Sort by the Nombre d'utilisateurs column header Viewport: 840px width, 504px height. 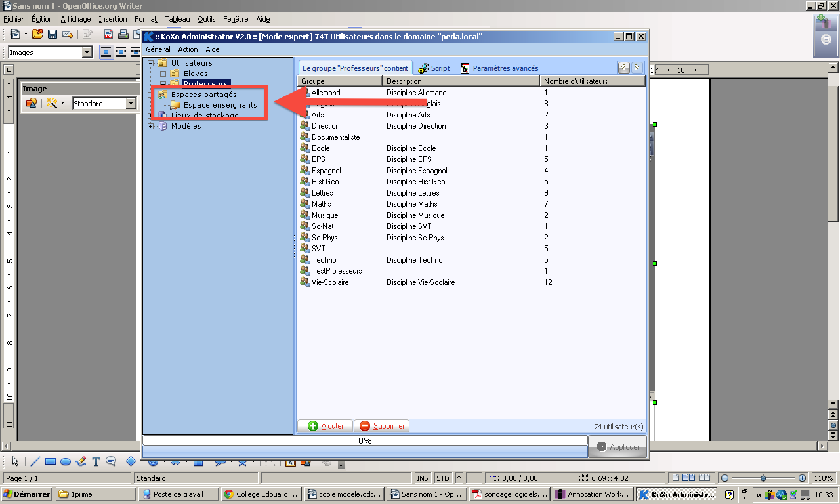tap(593, 81)
